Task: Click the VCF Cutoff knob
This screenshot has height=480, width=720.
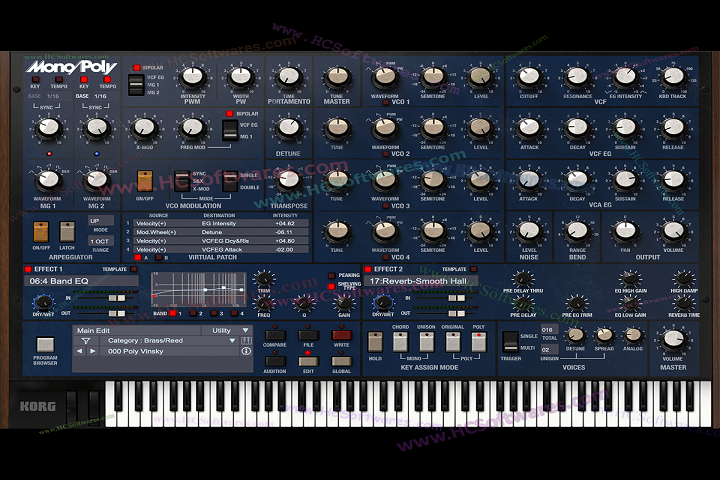Action: [529, 78]
